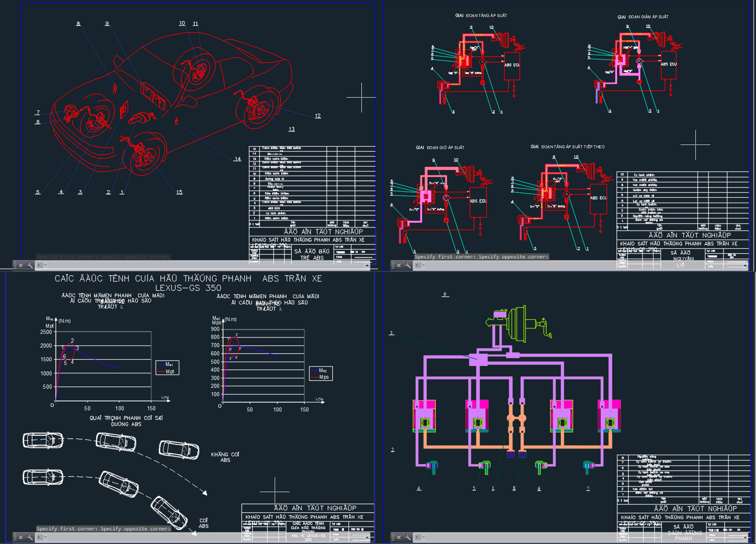Select callout label 8 below the hydraulic circuit
The image size is (756, 544).
point(514,488)
